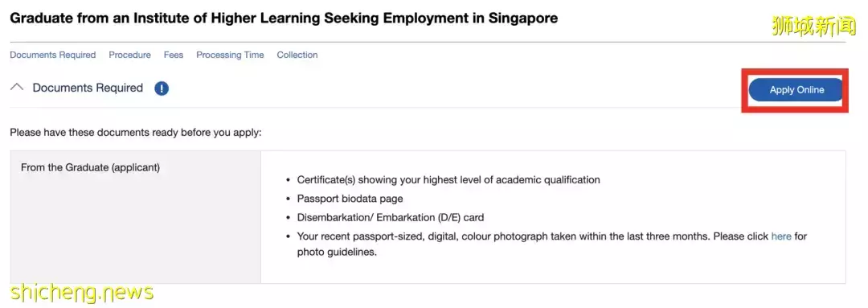Image resolution: width=868 pixels, height=308 pixels.
Task: Click the Apply Online button
Action: point(796,90)
